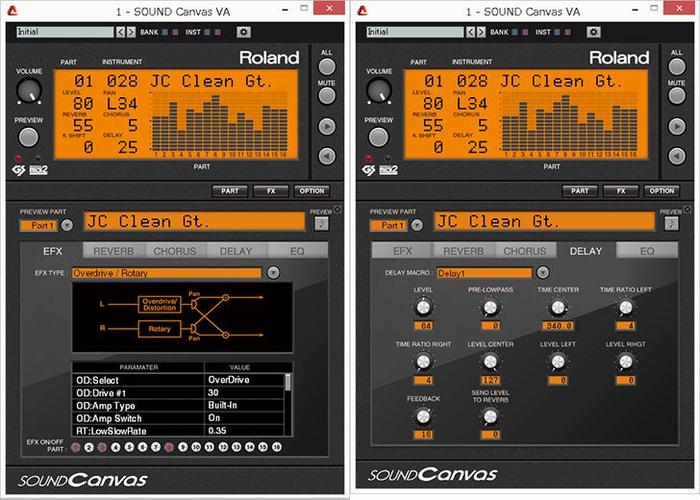Click the Initial preset field in left window
Screen dimensions: 700x500
click(x=65, y=32)
